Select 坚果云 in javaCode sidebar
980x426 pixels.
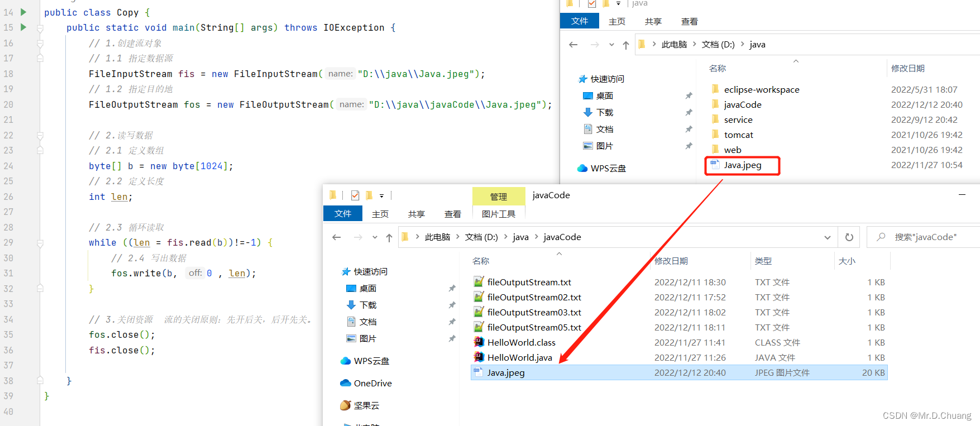360,405
